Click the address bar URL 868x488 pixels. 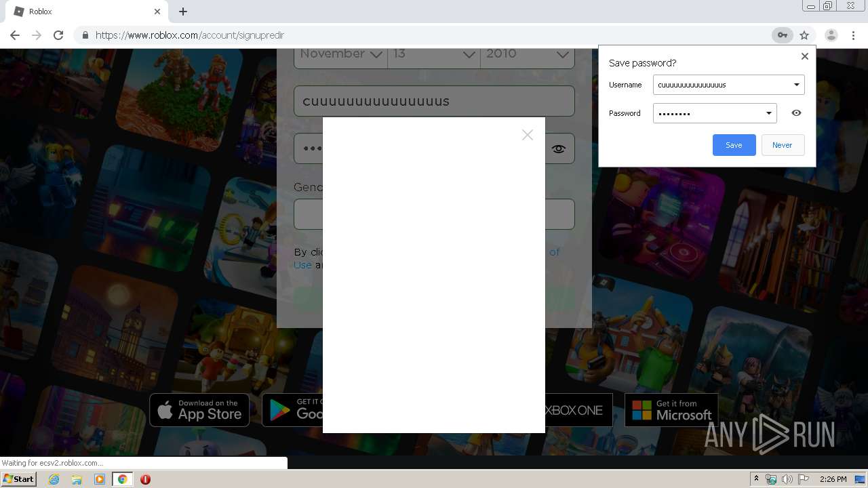190,35
